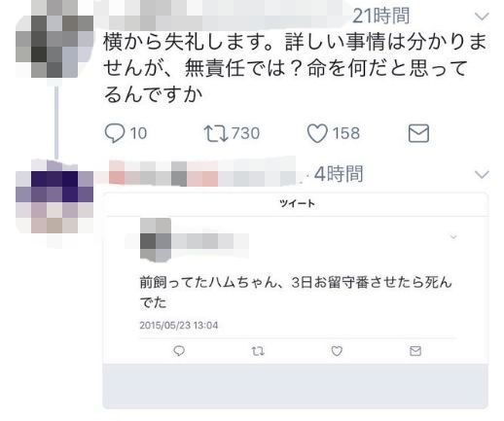Click heart icon in embedded tweet screenshot
The height and width of the screenshot is (421, 504).
pos(337,351)
